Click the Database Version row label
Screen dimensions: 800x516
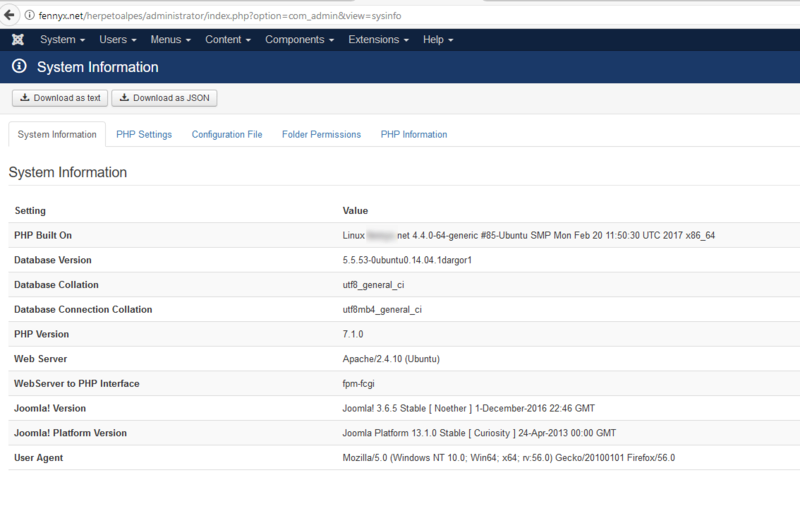coord(53,260)
